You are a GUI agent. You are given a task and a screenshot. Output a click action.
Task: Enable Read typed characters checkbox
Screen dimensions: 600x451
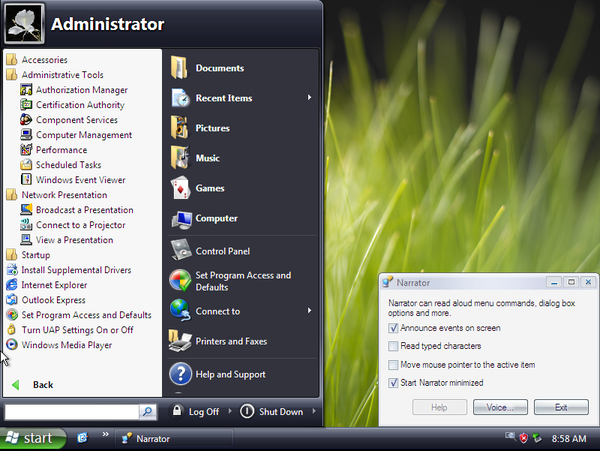click(x=393, y=346)
